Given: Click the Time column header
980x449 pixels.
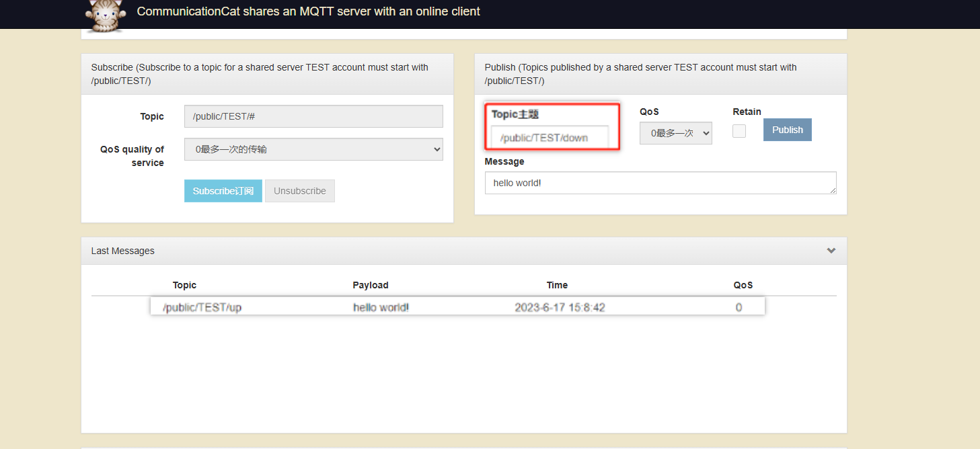Looking at the screenshot, I should click(x=557, y=285).
